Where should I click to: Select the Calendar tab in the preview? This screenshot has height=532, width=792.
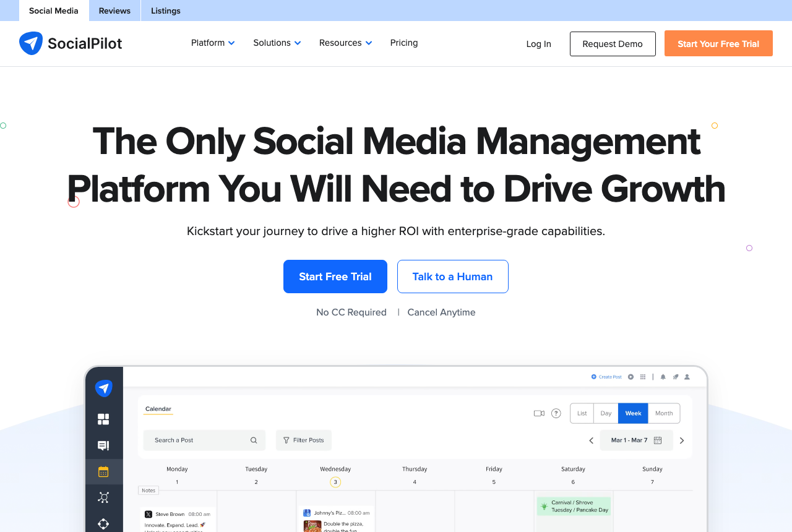[158, 409]
